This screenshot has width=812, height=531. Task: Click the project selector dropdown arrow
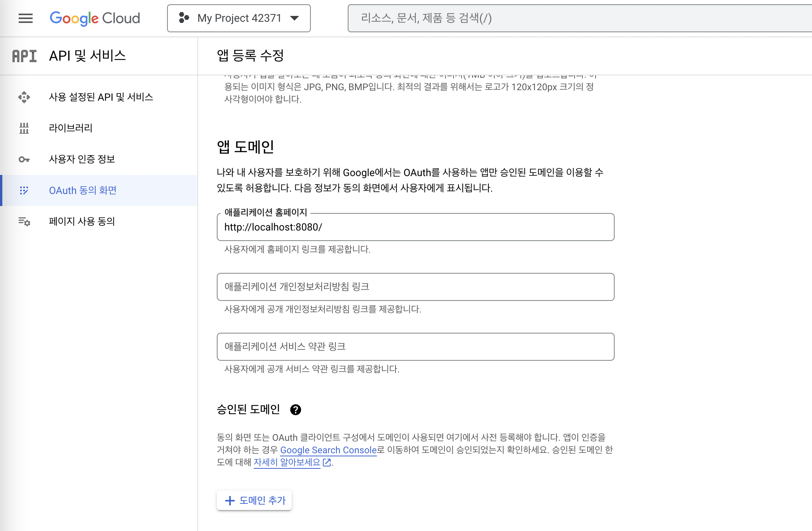coord(295,18)
